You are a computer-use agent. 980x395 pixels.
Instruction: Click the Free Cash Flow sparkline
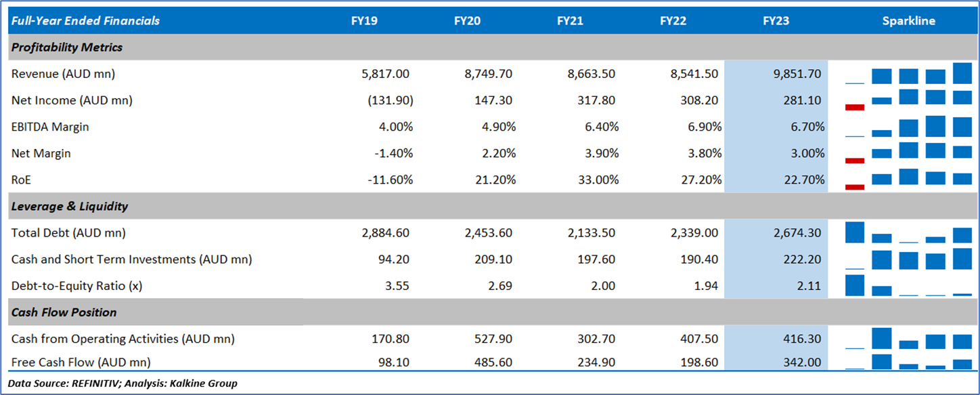point(908,362)
